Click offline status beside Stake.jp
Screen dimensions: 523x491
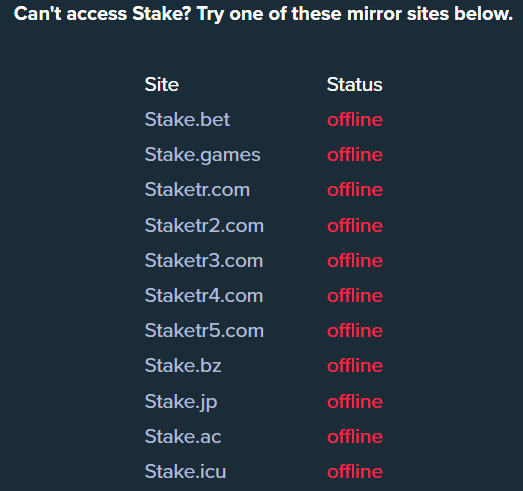[355, 401]
